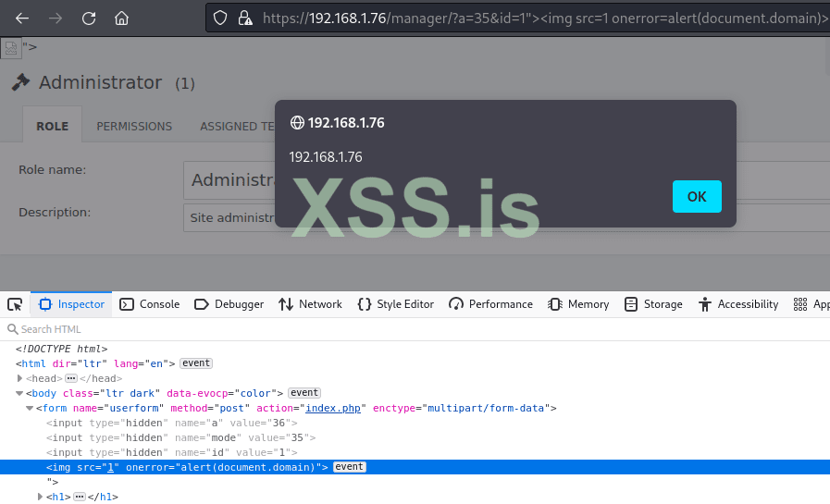
Task: Dismiss the alert with the OK button
Action: click(697, 196)
